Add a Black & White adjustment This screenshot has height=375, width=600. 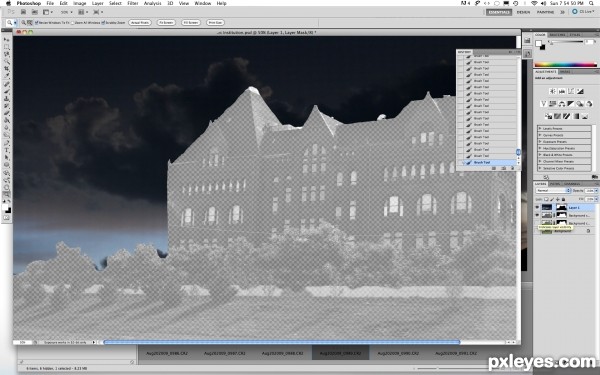pyautogui.click(x=571, y=104)
